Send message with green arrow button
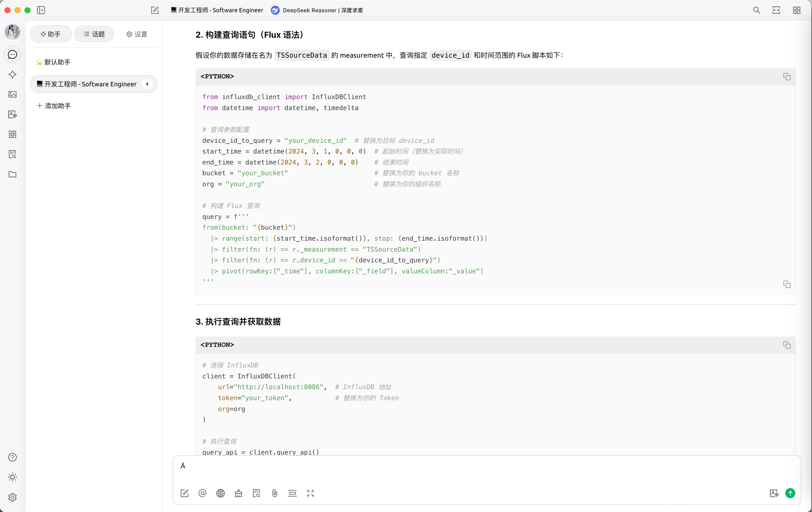Viewport: 812px width, 512px height. click(x=790, y=494)
